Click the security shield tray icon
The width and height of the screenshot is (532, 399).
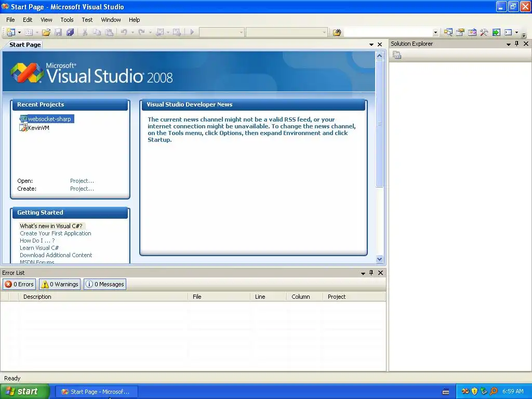[x=475, y=391]
